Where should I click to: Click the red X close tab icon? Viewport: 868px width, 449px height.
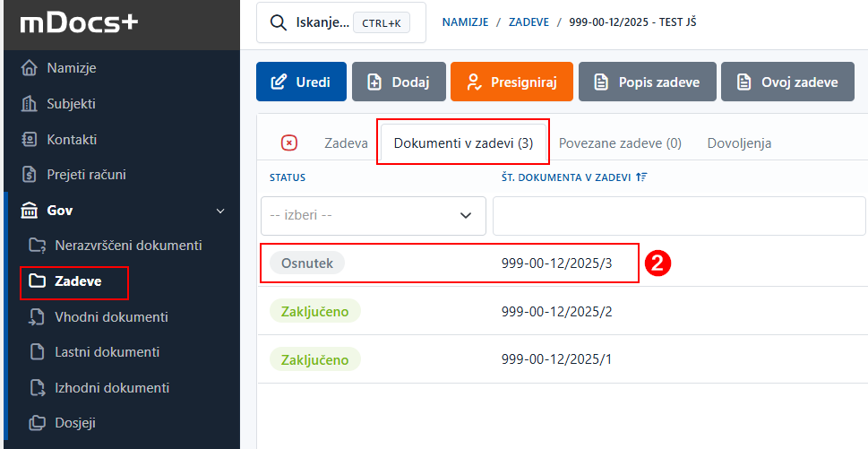[x=289, y=143]
